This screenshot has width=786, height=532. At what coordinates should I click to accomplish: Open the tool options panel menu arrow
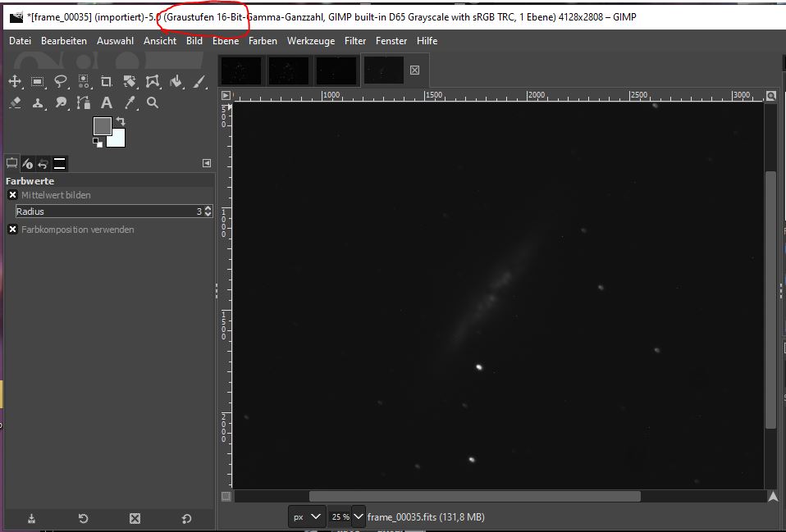click(x=207, y=163)
